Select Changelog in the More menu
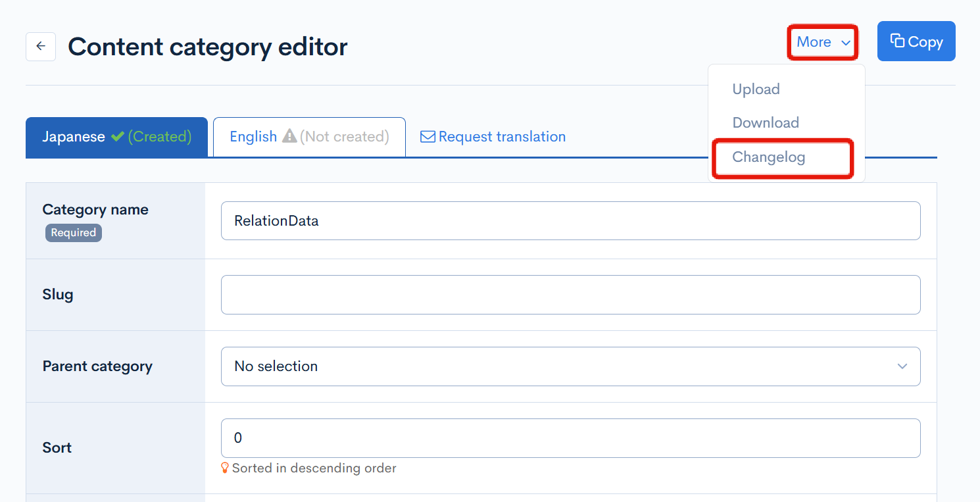The width and height of the screenshot is (980, 502). coord(768,157)
